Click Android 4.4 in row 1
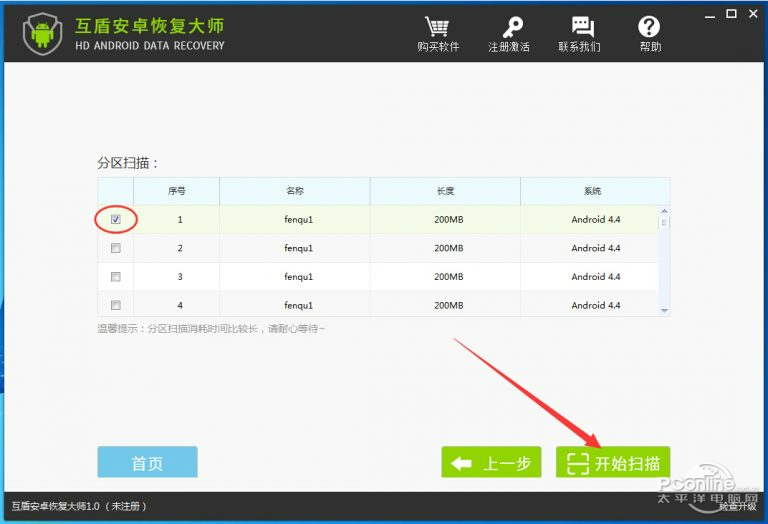The image size is (768, 524). 596,219
